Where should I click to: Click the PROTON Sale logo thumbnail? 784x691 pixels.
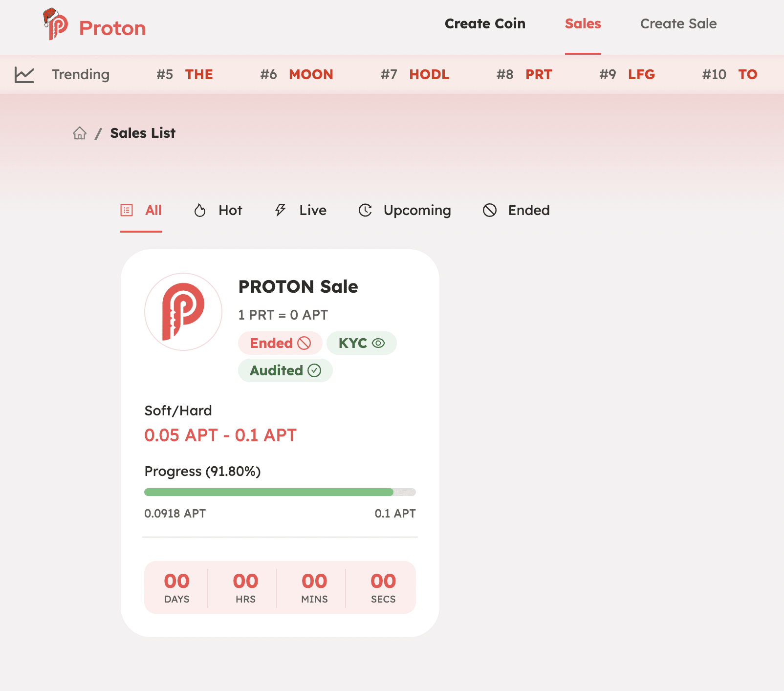(183, 312)
